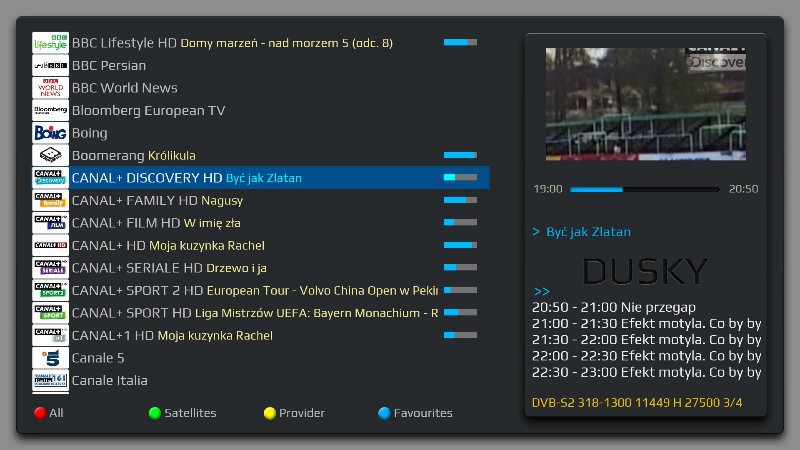Click the BBC World News logo icon
The width and height of the screenshot is (800, 450).
tap(50, 88)
